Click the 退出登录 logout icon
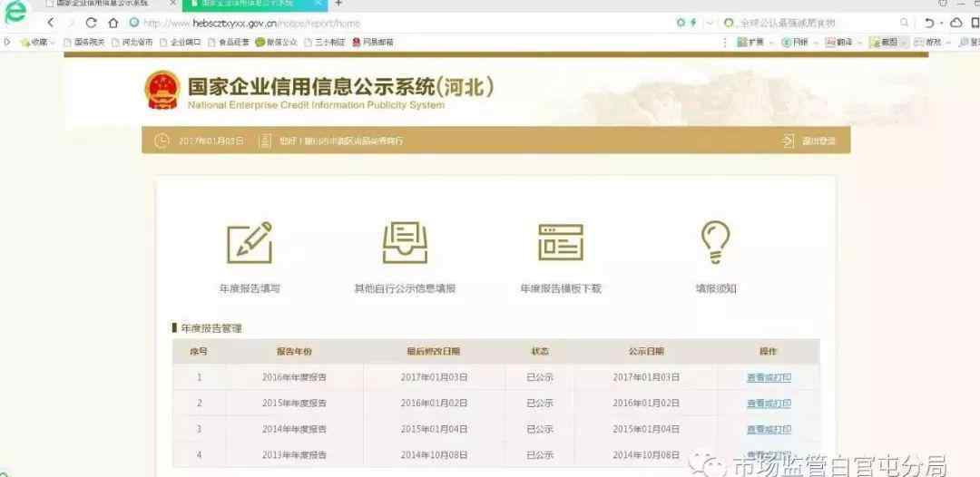980x477 pixels. [x=788, y=141]
